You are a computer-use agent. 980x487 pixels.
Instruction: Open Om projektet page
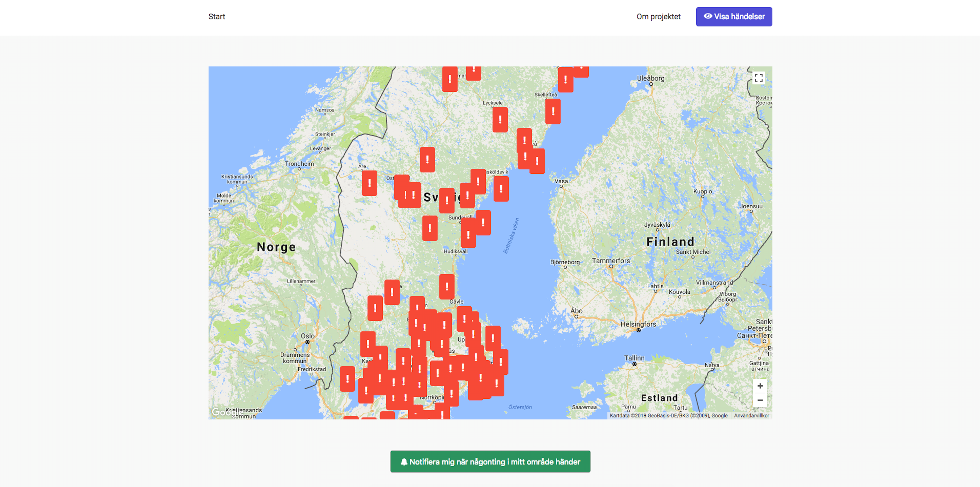(x=658, y=17)
